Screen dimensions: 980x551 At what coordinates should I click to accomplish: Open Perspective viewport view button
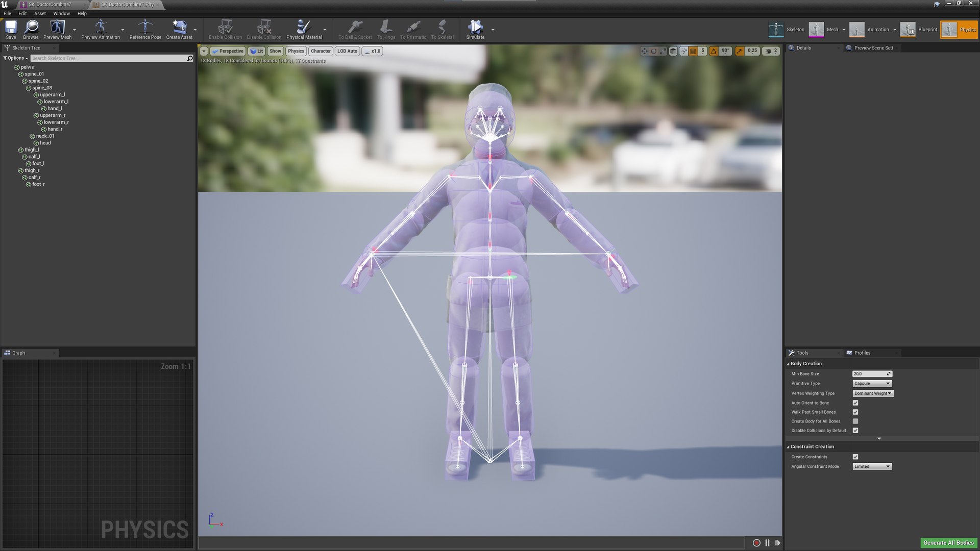click(x=228, y=51)
